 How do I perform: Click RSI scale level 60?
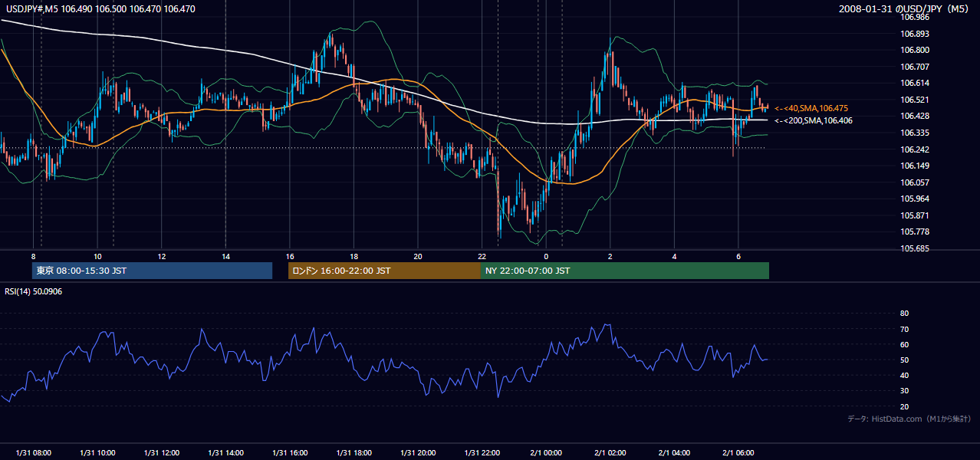tap(904, 344)
